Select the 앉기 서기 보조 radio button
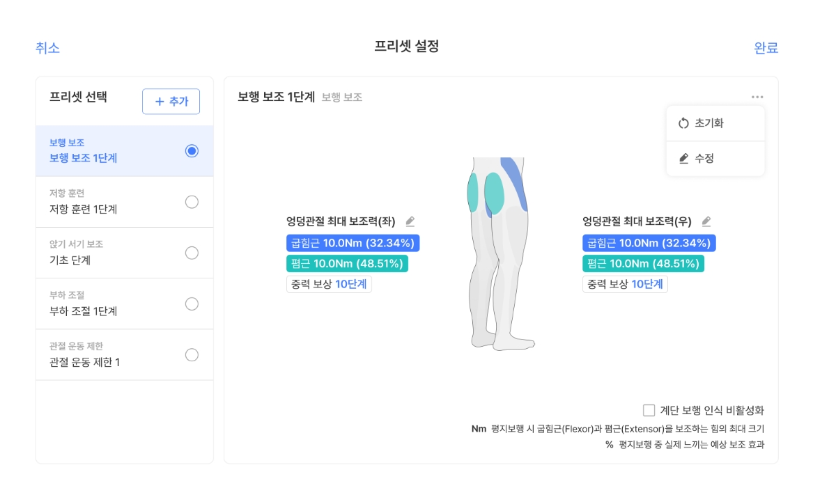This screenshot has height=504, width=813. 192,253
